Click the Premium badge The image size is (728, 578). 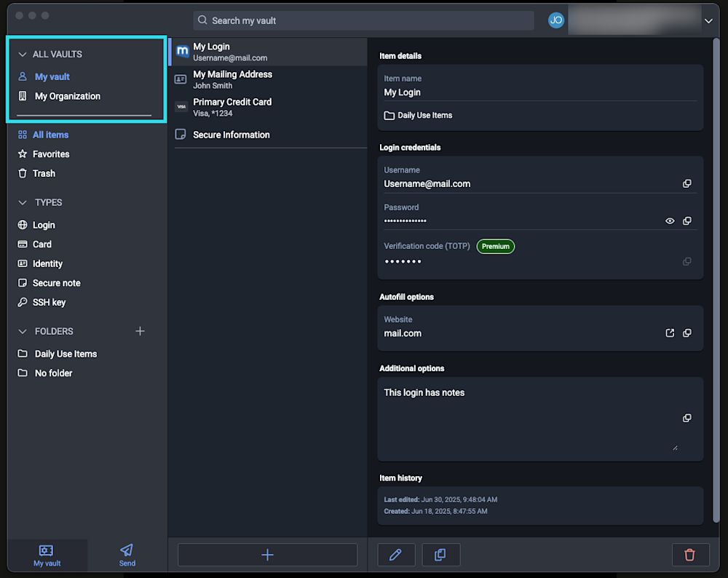495,247
